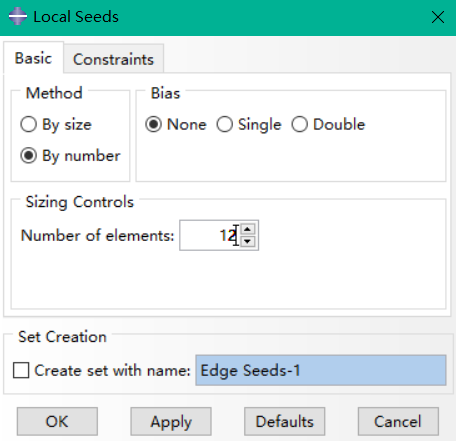This screenshot has width=456, height=441.
Task: Click the Edge Seeds-1 set name field
Action: (321, 370)
